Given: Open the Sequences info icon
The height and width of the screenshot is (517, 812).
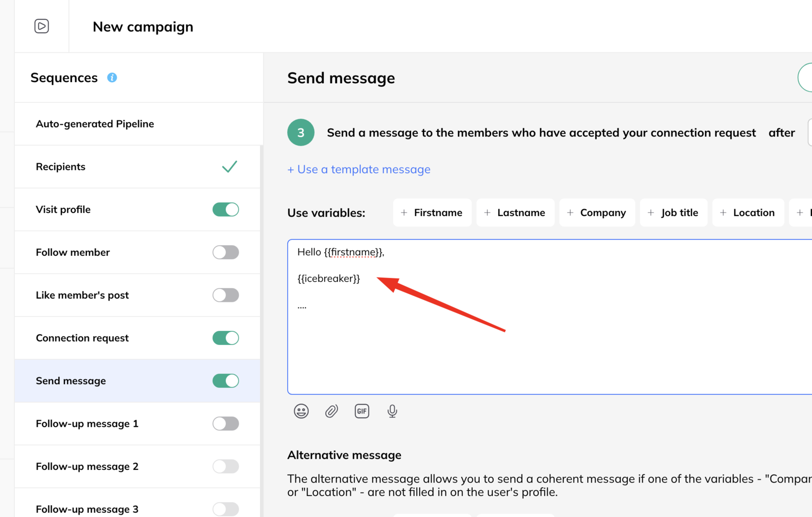Looking at the screenshot, I should pos(112,78).
